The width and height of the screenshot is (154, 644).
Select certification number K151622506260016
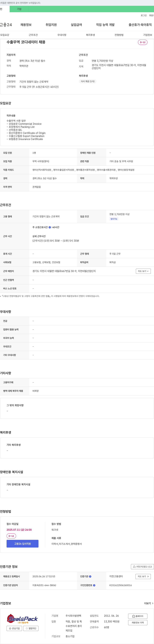(121, 585)
